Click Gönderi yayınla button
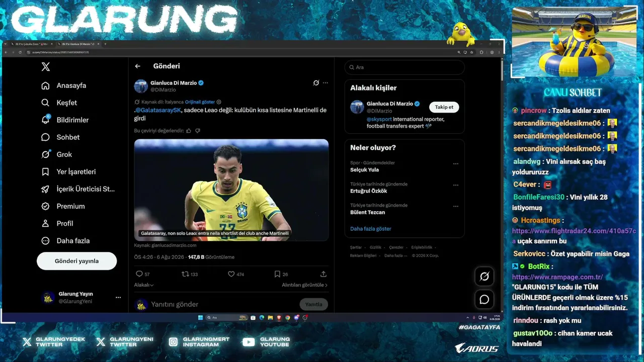Viewport: 644px width, 362px height. [x=76, y=261]
